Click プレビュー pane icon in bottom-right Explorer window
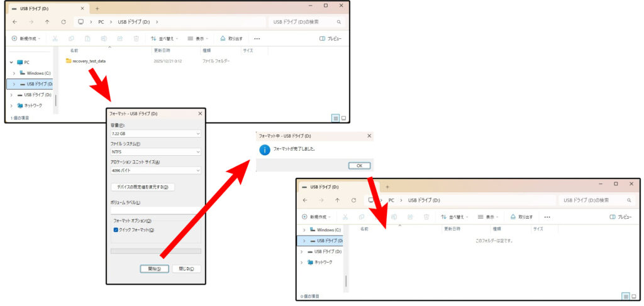This screenshot has height=306, width=644. click(613, 217)
